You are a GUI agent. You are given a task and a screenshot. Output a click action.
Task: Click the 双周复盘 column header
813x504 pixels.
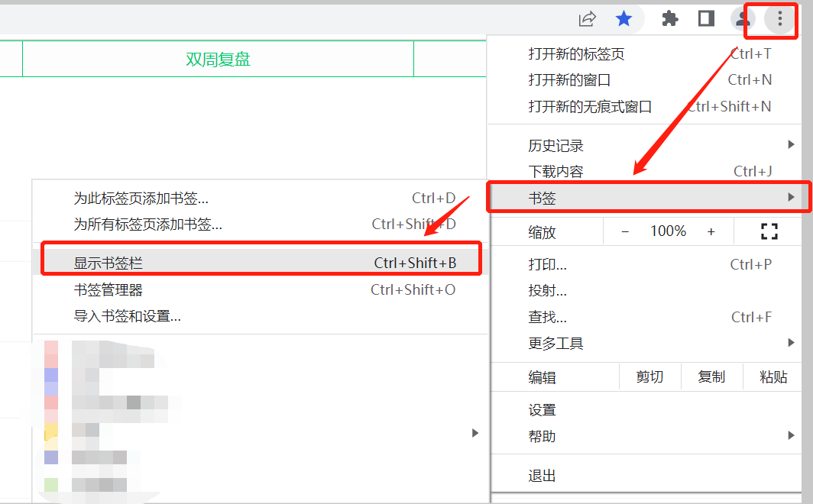point(218,60)
